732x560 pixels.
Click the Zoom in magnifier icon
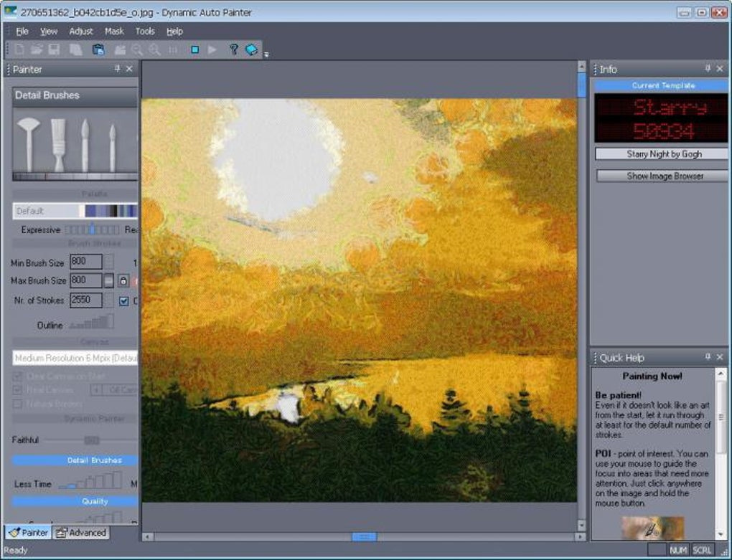154,49
